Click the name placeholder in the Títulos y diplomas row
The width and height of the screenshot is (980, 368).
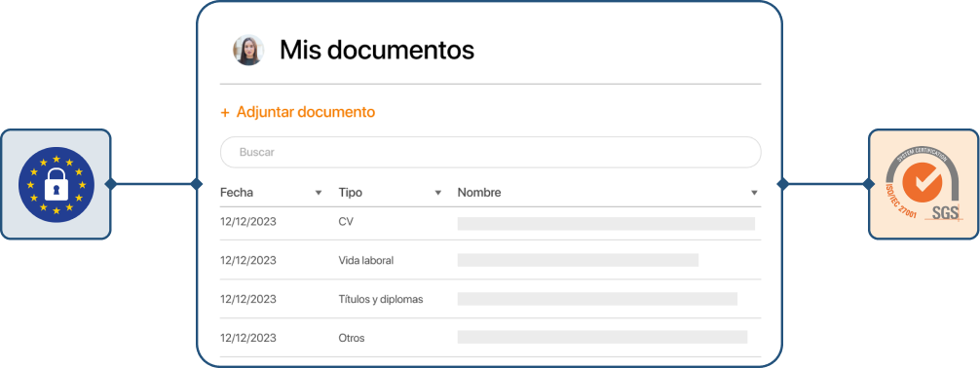click(x=597, y=299)
